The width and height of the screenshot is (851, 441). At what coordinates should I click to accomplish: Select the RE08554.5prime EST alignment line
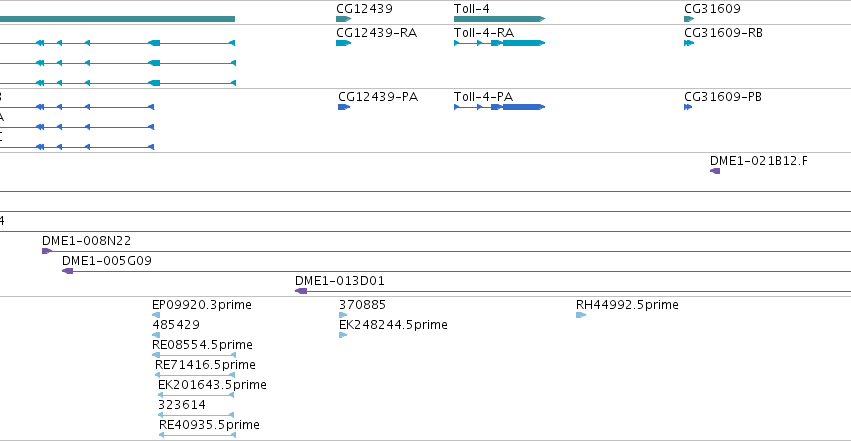tap(194, 355)
